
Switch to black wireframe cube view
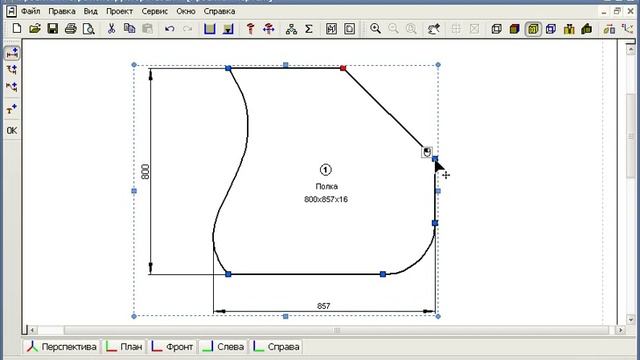[x=496, y=29]
